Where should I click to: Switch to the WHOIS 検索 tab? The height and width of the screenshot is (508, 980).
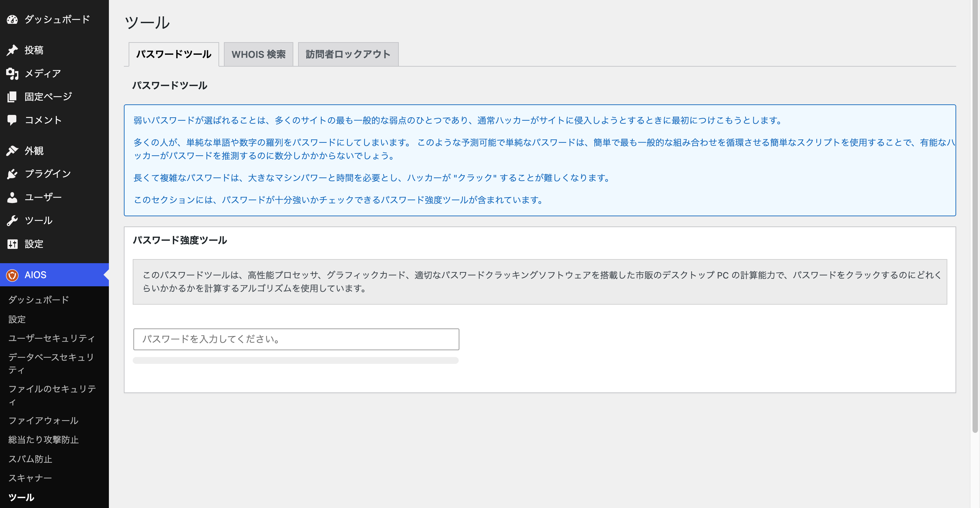[258, 54]
